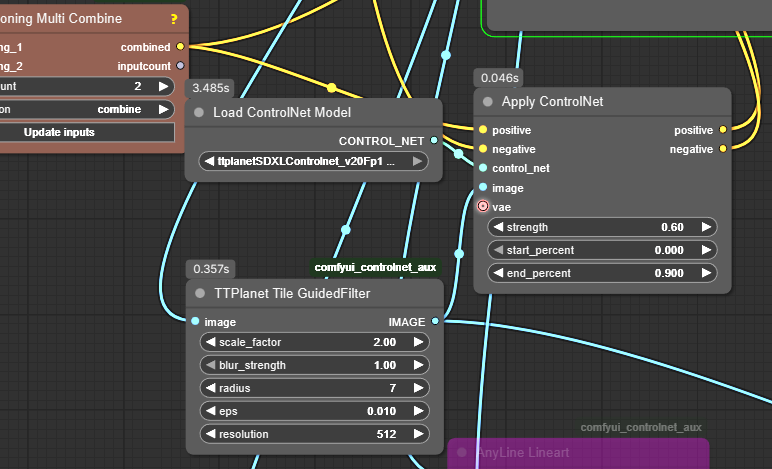Increase the scale_factor value

pos(418,342)
